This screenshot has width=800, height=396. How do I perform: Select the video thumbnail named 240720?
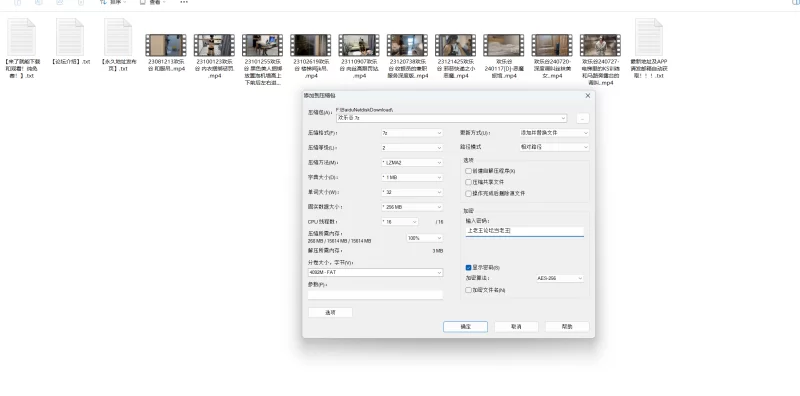coord(552,45)
